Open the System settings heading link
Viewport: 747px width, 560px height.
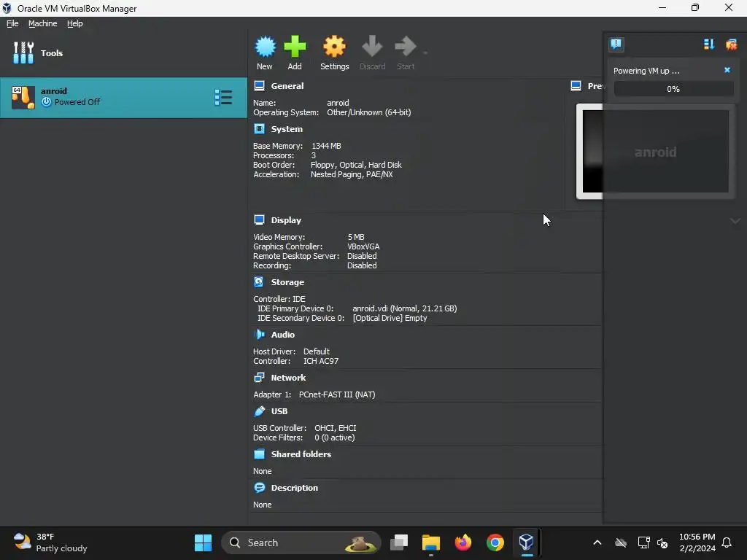click(x=287, y=129)
